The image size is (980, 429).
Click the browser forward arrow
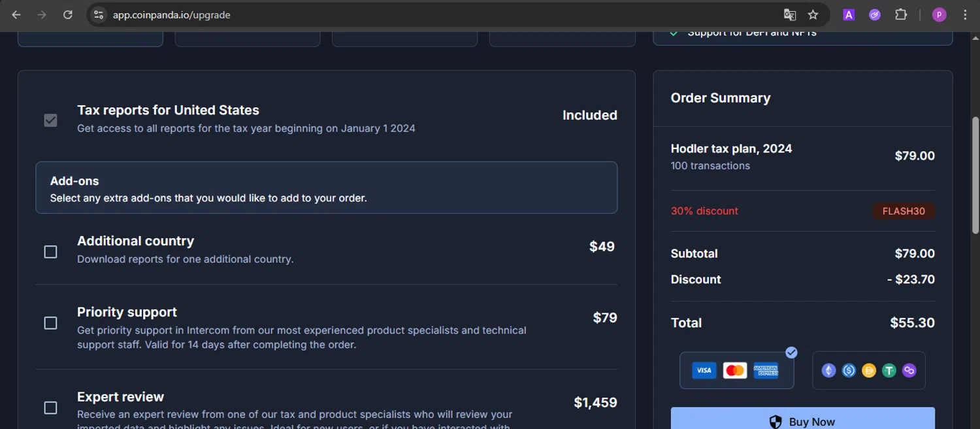pos(42,14)
